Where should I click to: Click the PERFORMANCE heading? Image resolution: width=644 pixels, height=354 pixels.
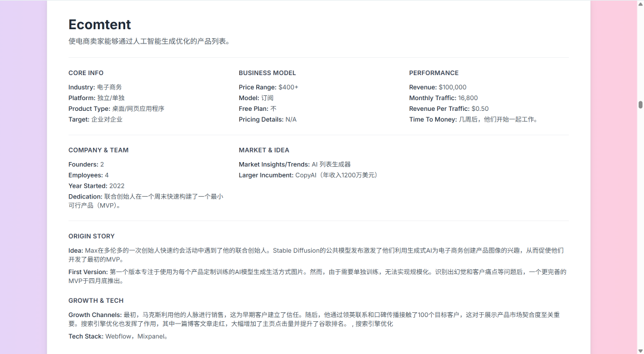click(x=434, y=73)
